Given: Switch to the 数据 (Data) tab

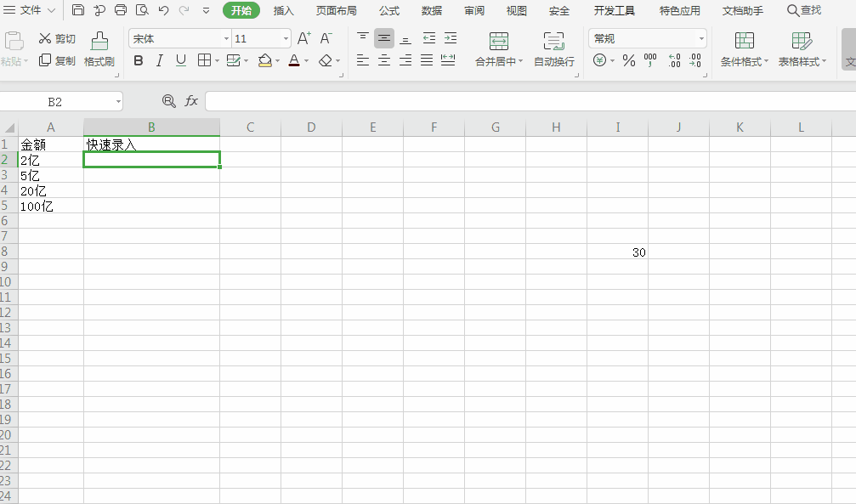Looking at the screenshot, I should point(431,10).
